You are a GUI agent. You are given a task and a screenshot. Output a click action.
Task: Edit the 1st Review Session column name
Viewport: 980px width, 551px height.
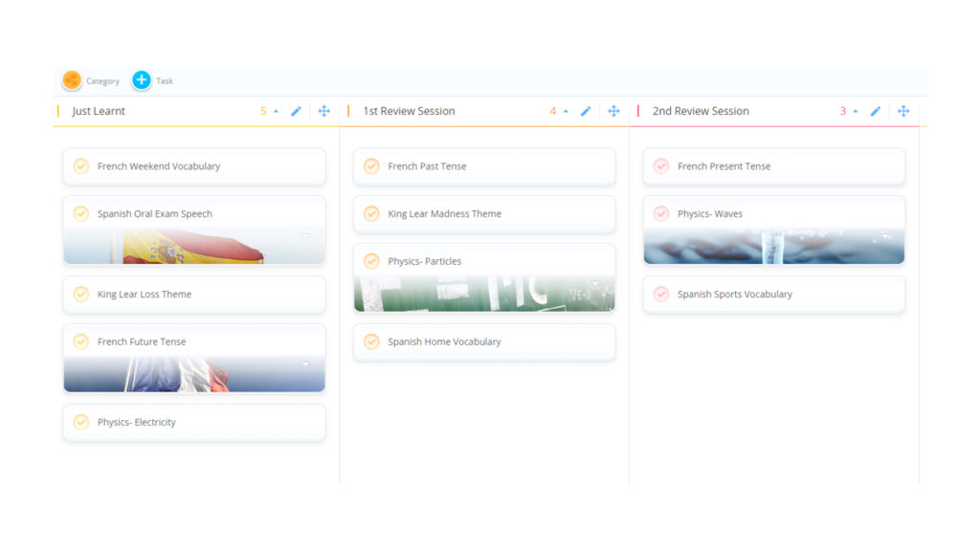coord(586,111)
